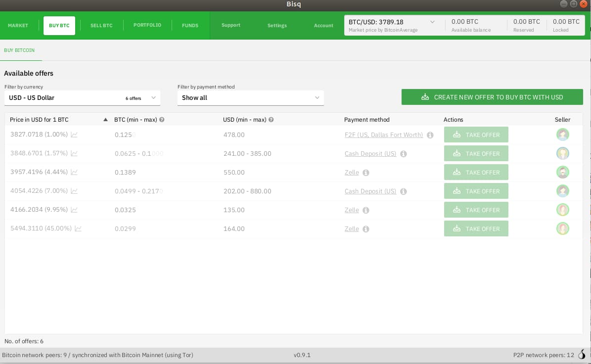The height and width of the screenshot is (364, 591).
Task: Click P2P network peers: 12 status text
Action: (x=544, y=355)
